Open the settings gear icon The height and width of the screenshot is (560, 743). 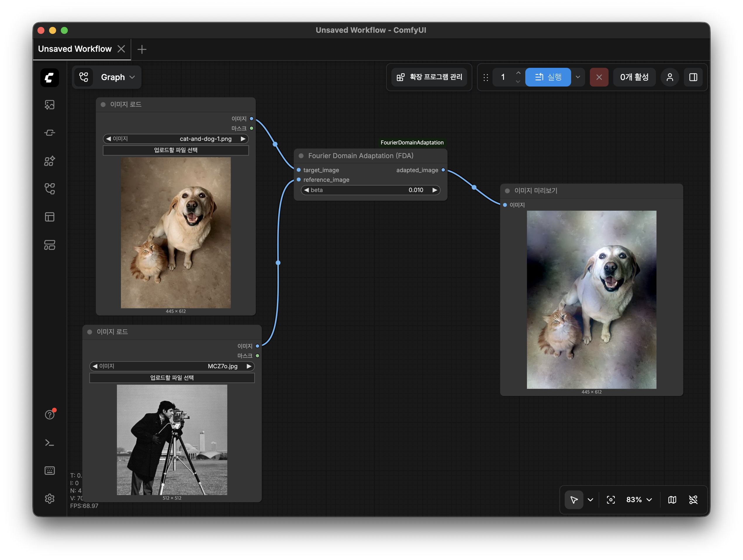pyautogui.click(x=50, y=499)
